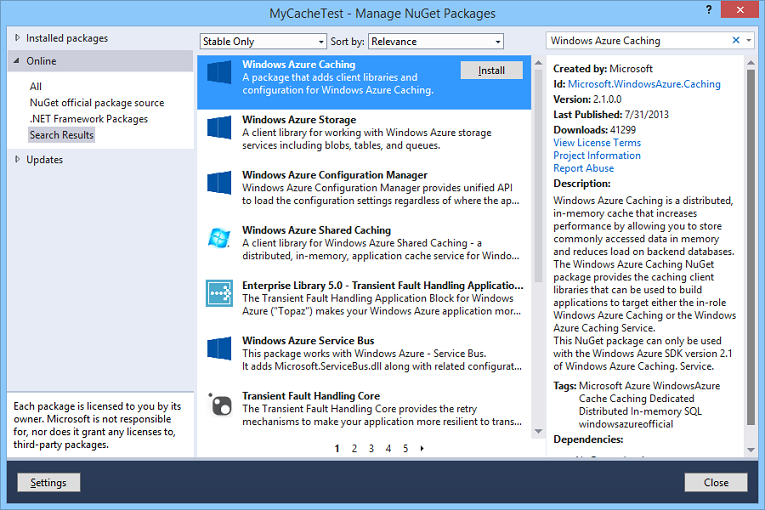
Task: Go to results page 4
Action: [x=388, y=448]
